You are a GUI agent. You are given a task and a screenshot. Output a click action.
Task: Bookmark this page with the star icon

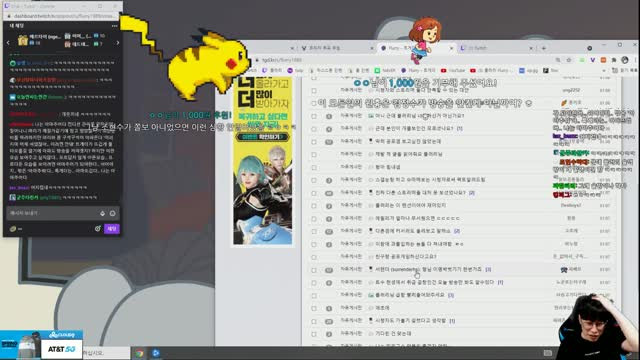569,60
